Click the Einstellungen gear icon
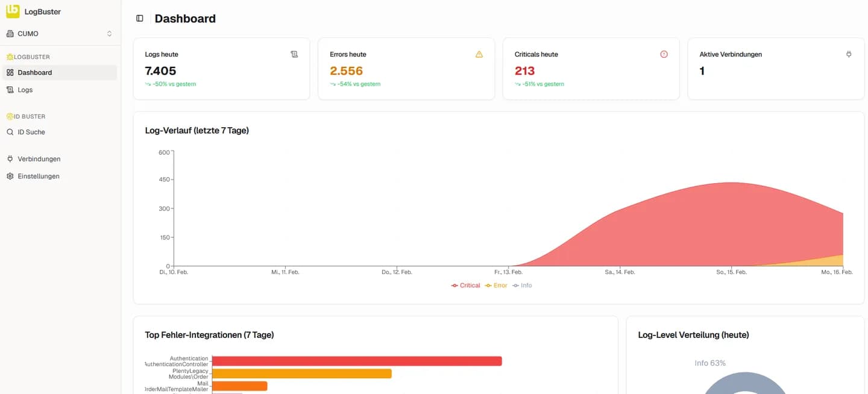This screenshot has width=868, height=394. click(x=10, y=177)
